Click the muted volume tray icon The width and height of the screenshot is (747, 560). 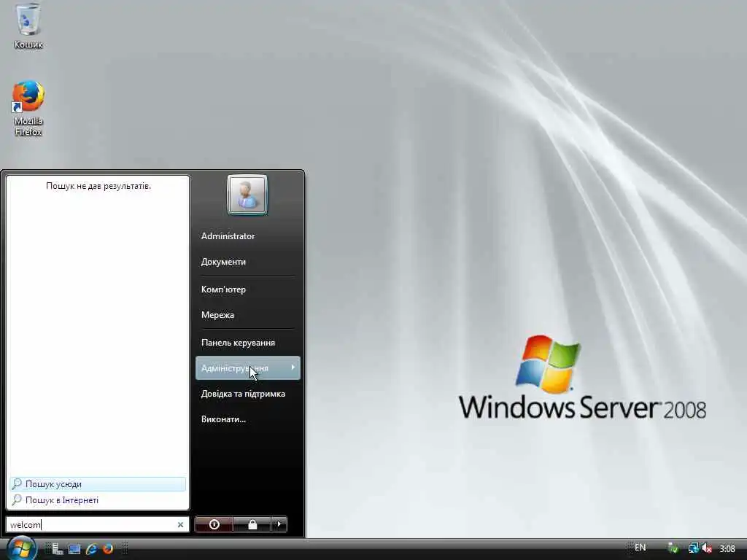[707, 548]
